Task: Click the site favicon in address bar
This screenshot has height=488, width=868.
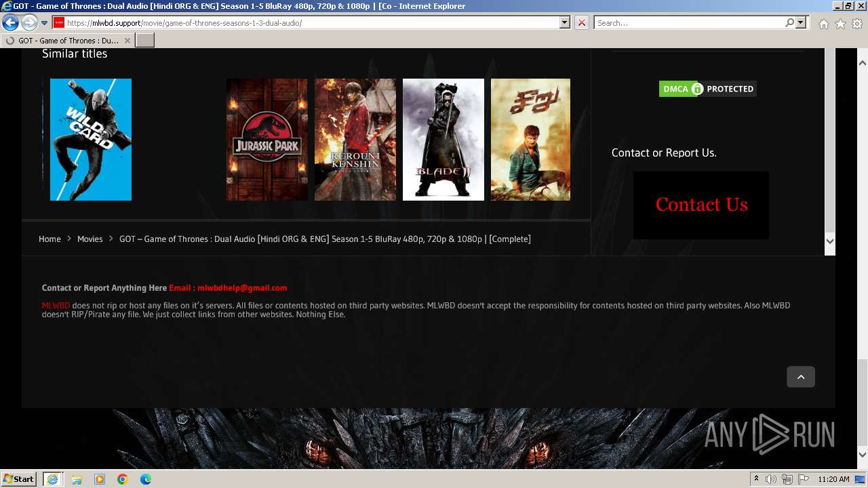Action: (59, 22)
